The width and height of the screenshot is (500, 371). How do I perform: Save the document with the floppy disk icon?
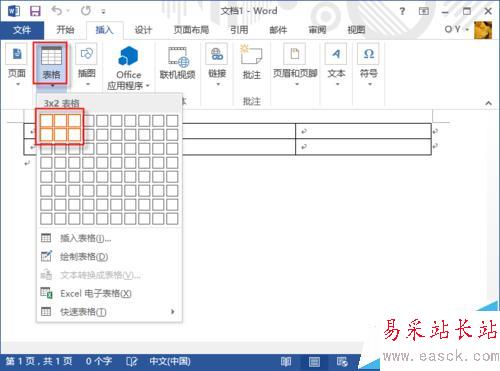35,11
